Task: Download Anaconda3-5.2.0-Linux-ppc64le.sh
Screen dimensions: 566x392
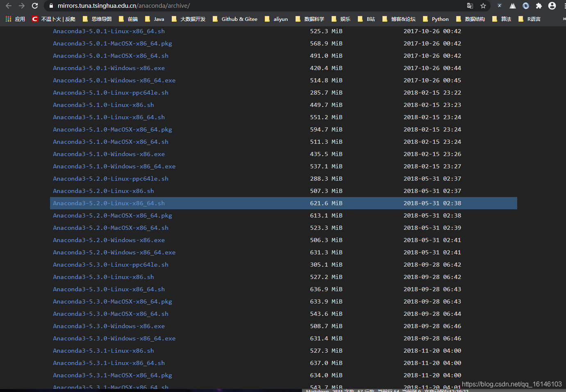Action: pyautogui.click(x=111, y=179)
